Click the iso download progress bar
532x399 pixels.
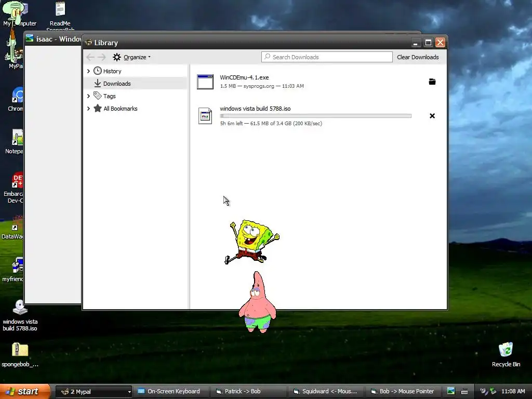(x=315, y=116)
